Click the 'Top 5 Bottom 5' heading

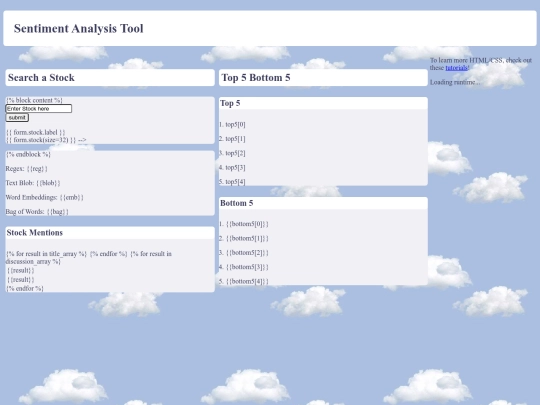pyautogui.click(x=256, y=77)
